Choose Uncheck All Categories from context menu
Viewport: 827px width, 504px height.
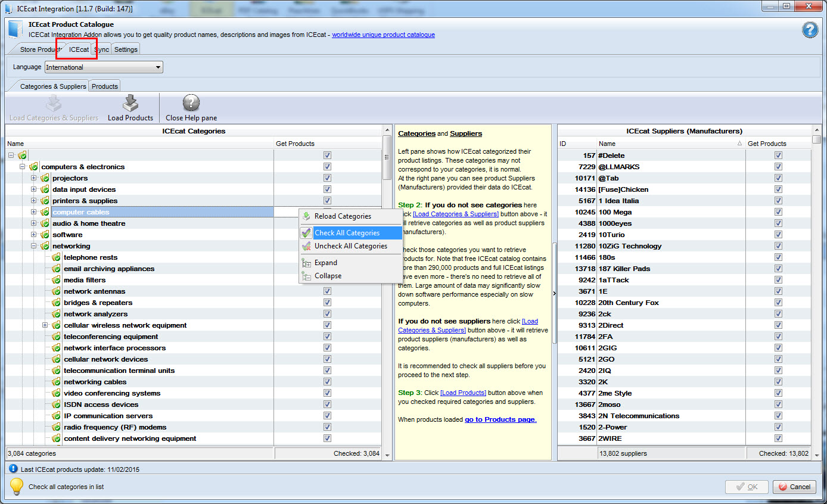click(x=351, y=246)
